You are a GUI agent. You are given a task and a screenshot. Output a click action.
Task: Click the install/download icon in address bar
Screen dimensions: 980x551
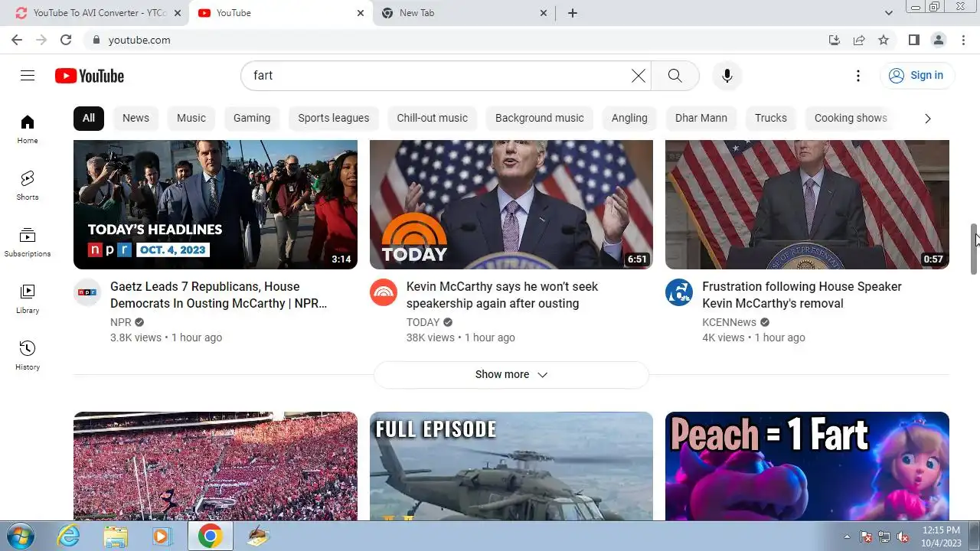coord(835,40)
